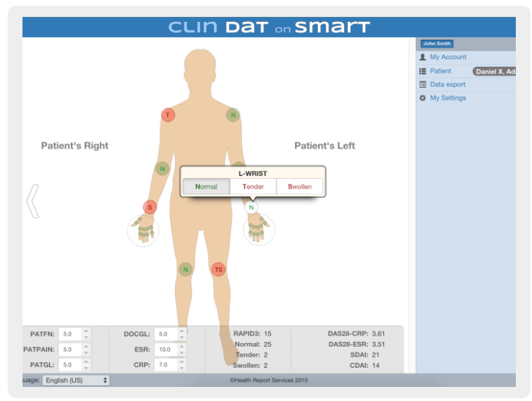
Task: Increase the PATGL value with up arrow
Action: pos(86,362)
